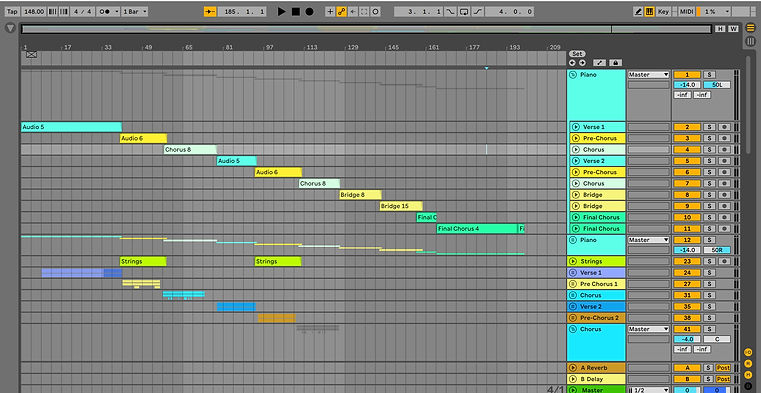Start playback with the Play button
This screenshot has width=761, height=393.
coord(281,12)
